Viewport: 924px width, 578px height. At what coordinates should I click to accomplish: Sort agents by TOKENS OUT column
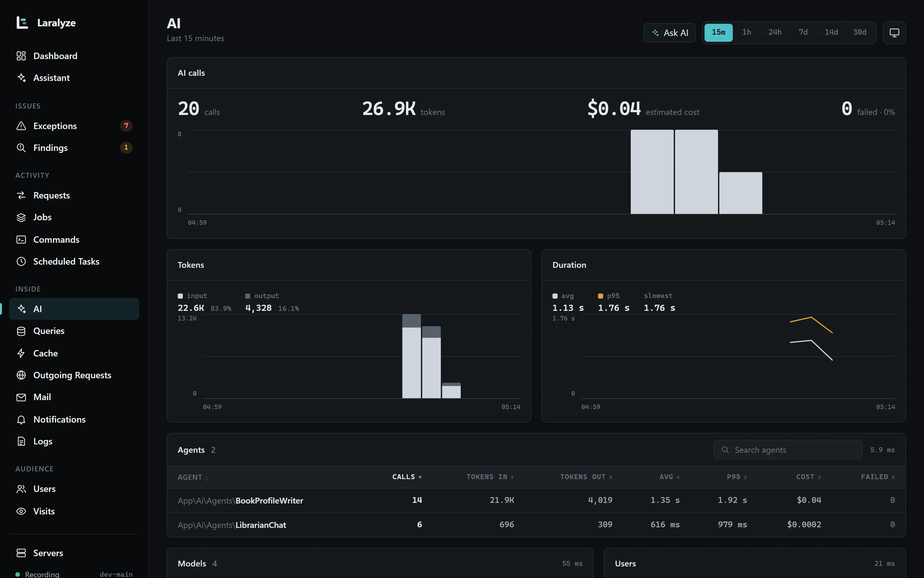pyautogui.click(x=586, y=477)
